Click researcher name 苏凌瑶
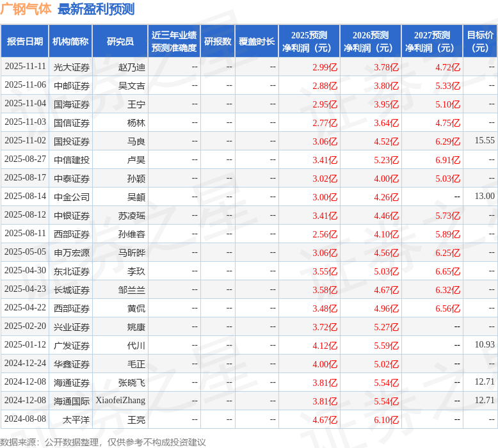Viewport: 498px width, 448px height. [x=132, y=216]
